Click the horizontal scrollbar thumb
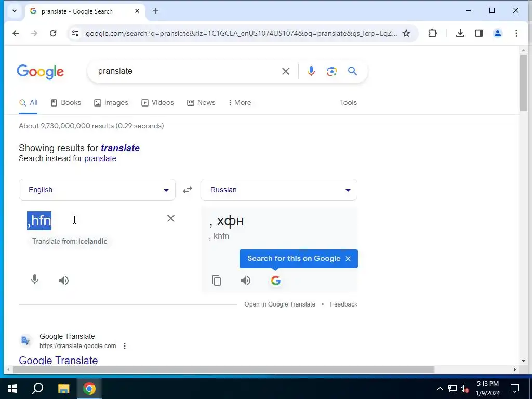The height and width of the screenshot is (399, 532). 223,369
